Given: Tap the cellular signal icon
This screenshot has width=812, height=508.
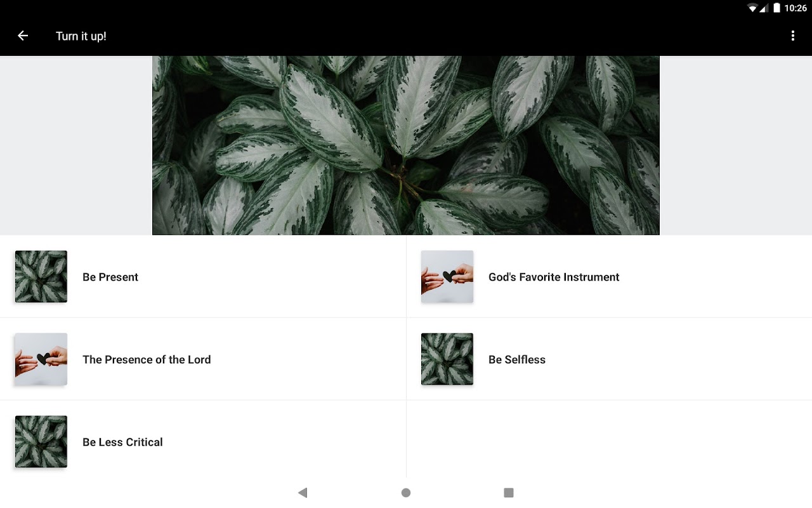Looking at the screenshot, I should (x=764, y=8).
